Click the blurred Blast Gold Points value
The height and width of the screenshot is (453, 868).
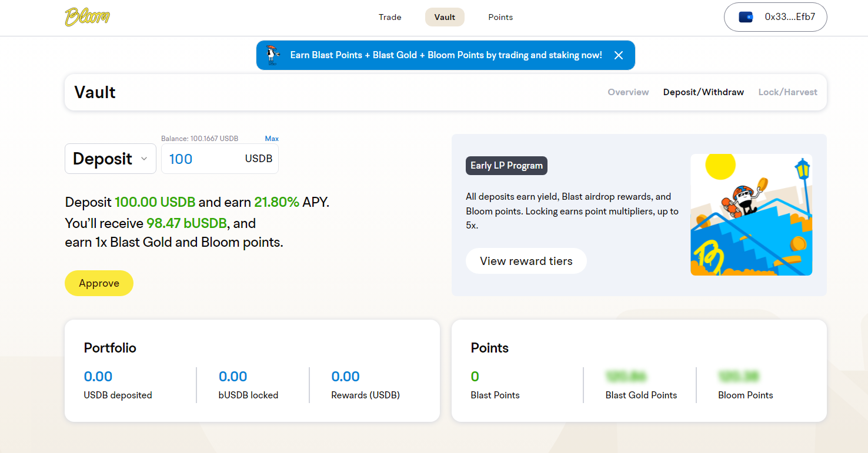coord(626,376)
